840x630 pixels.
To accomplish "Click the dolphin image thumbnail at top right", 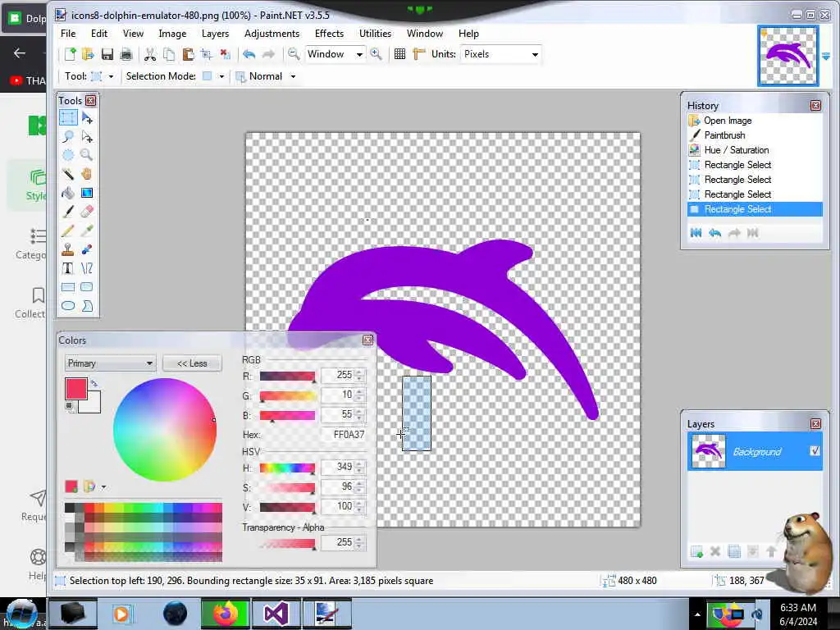I will tap(788, 56).
